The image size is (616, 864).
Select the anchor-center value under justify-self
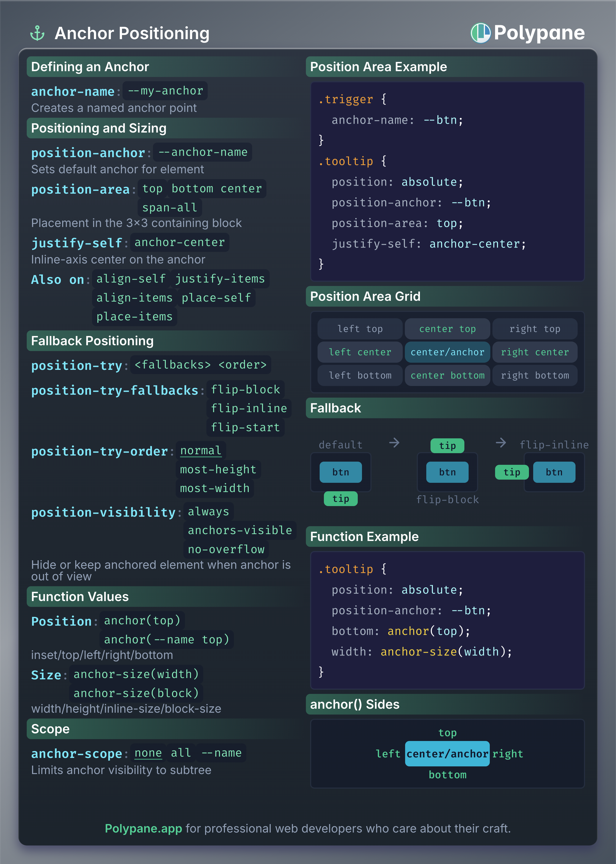[x=179, y=242]
